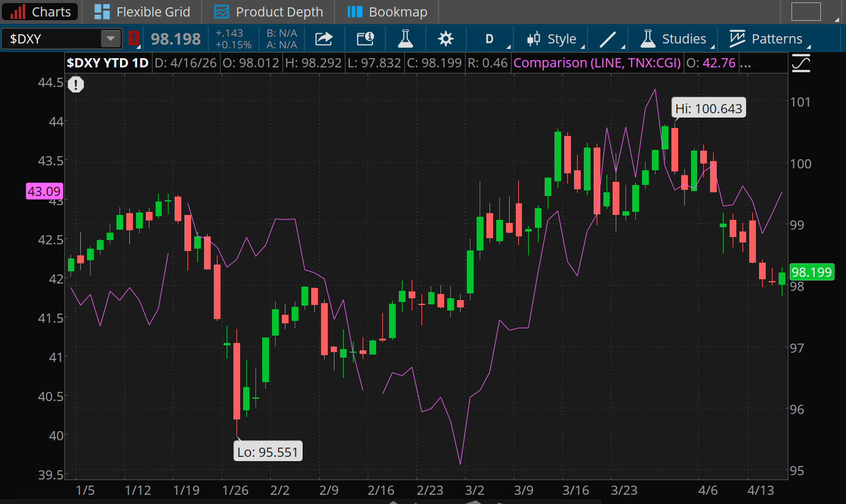Click the share chart arrow icon
The image size is (846, 504).
coord(323,39)
